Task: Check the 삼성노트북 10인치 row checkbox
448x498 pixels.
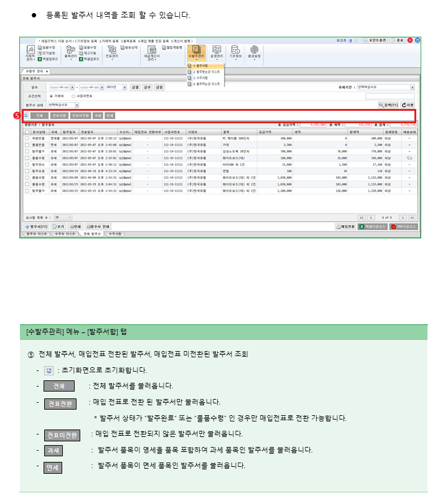Action: click(x=27, y=151)
